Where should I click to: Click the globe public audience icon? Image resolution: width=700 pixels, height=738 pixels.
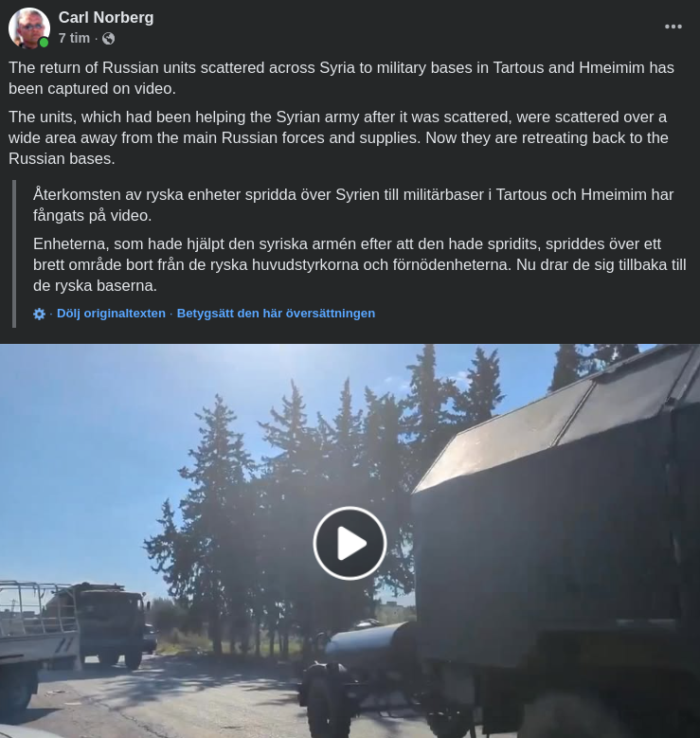(x=108, y=39)
